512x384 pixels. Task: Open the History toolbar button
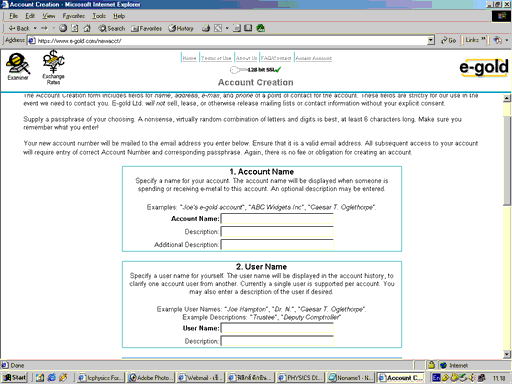click(181, 28)
